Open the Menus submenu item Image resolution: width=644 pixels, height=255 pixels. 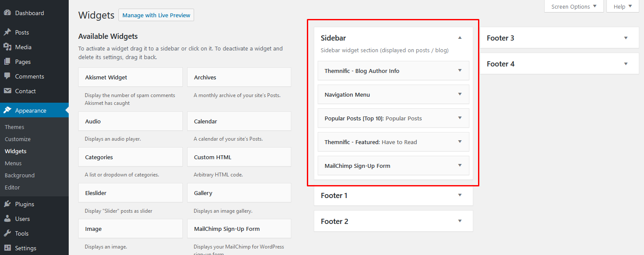point(13,163)
